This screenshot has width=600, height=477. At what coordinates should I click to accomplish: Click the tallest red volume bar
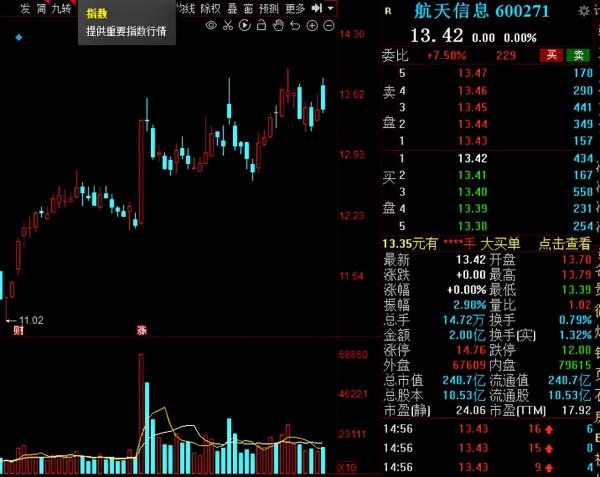tap(141, 414)
